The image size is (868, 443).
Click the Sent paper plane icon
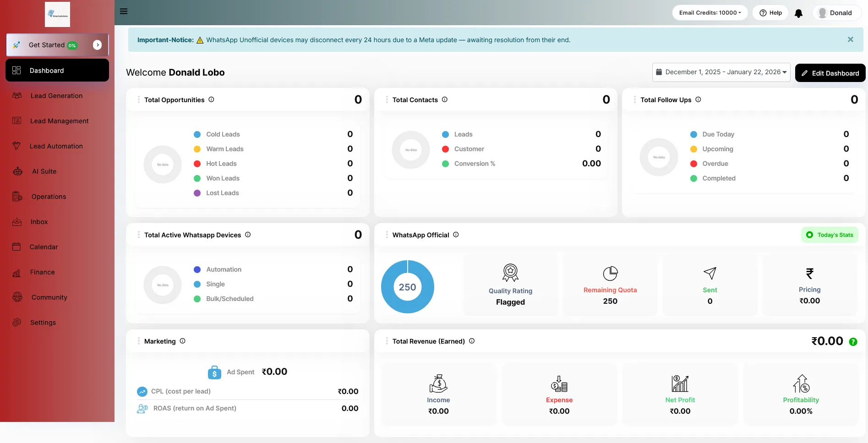pyautogui.click(x=710, y=273)
